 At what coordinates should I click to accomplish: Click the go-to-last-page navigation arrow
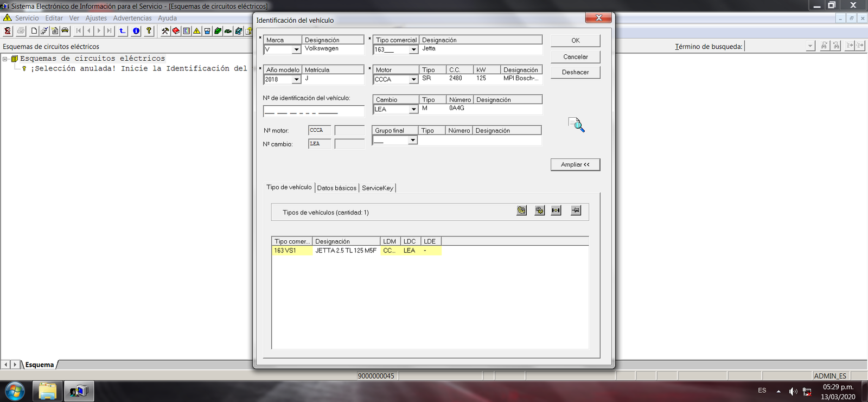pyautogui.click(x=109, y=31)
